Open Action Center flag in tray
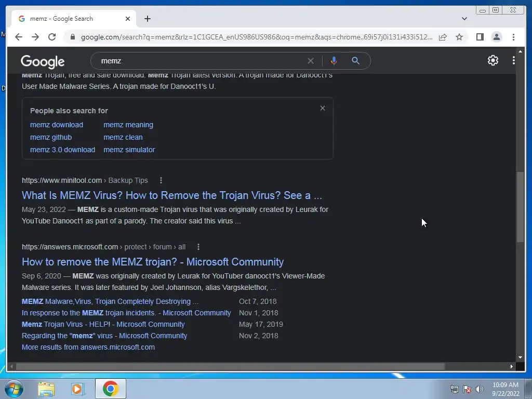This screenshot has width=532, height=399. [467, 389]
